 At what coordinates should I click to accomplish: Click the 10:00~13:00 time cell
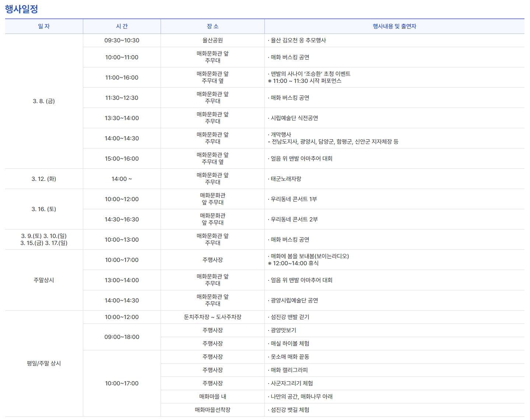tap(122, 239)
